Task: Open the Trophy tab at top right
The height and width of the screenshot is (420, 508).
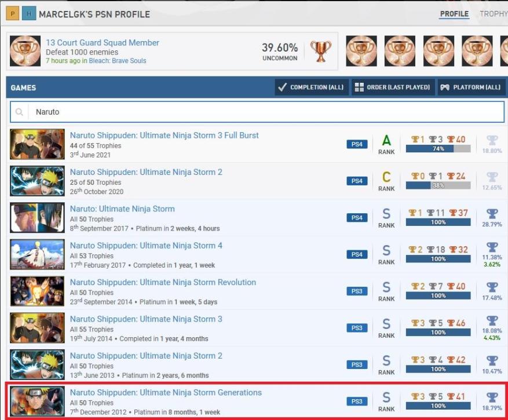Action: pos(493,14)
